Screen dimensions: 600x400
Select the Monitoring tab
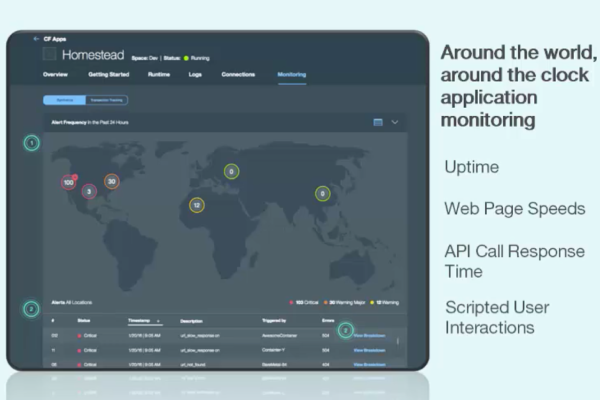[x=292, y=74]
